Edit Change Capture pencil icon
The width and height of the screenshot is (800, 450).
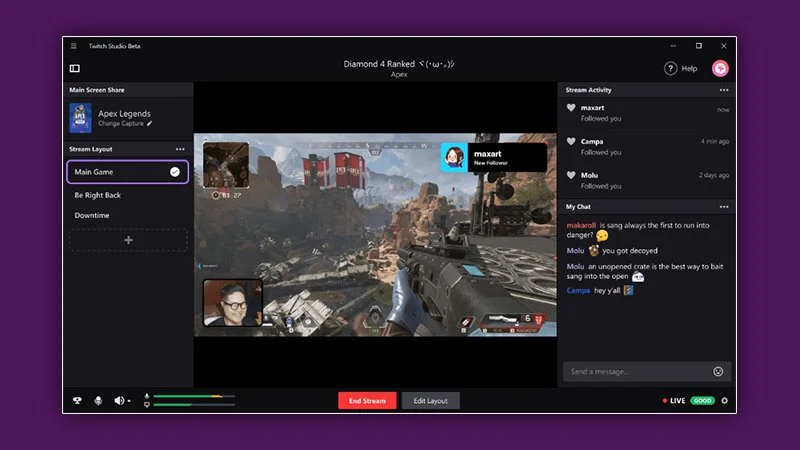[x=149, y=123]
